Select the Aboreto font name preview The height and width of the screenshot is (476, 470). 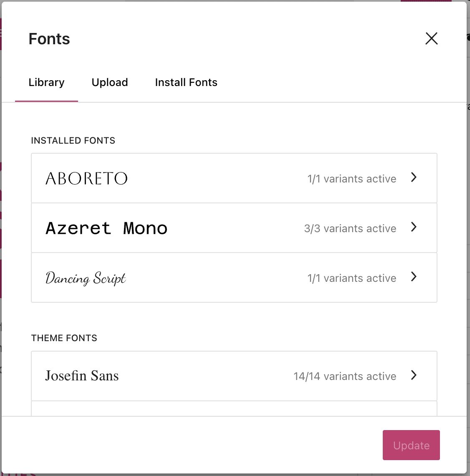tap(86, 179)
